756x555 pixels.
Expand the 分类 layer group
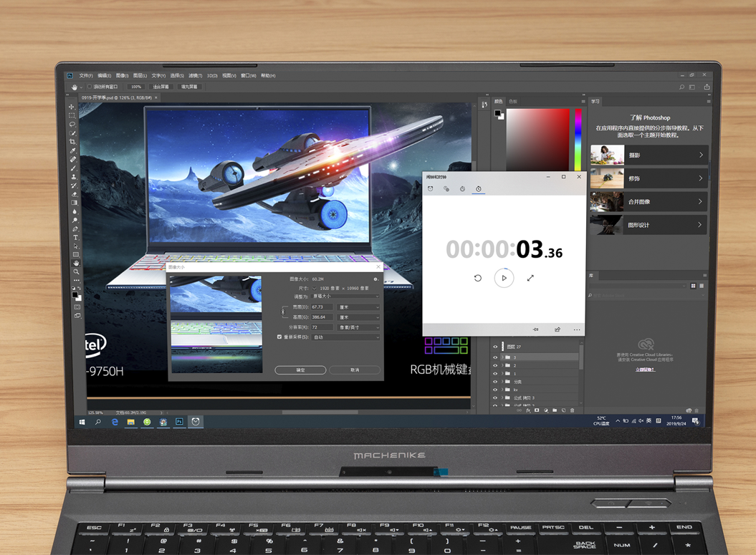(502, 382)
